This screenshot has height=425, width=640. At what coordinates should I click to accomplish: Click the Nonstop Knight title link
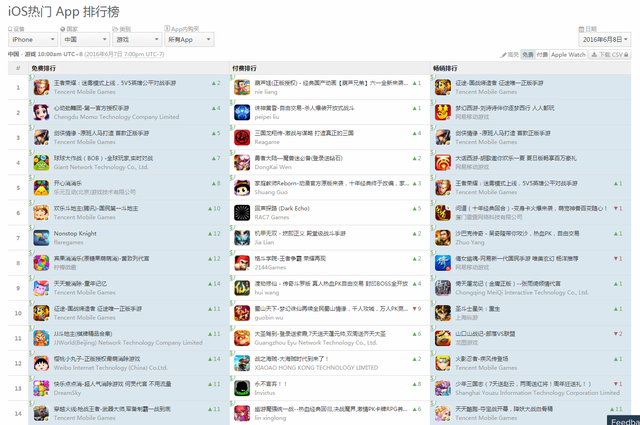point(75,234)
